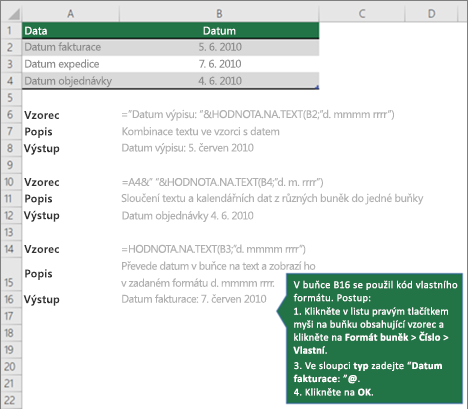Click 'Popis' label in row 11
Image resolution: width=468 pixels, height=409 pixels.
(38, 199)
